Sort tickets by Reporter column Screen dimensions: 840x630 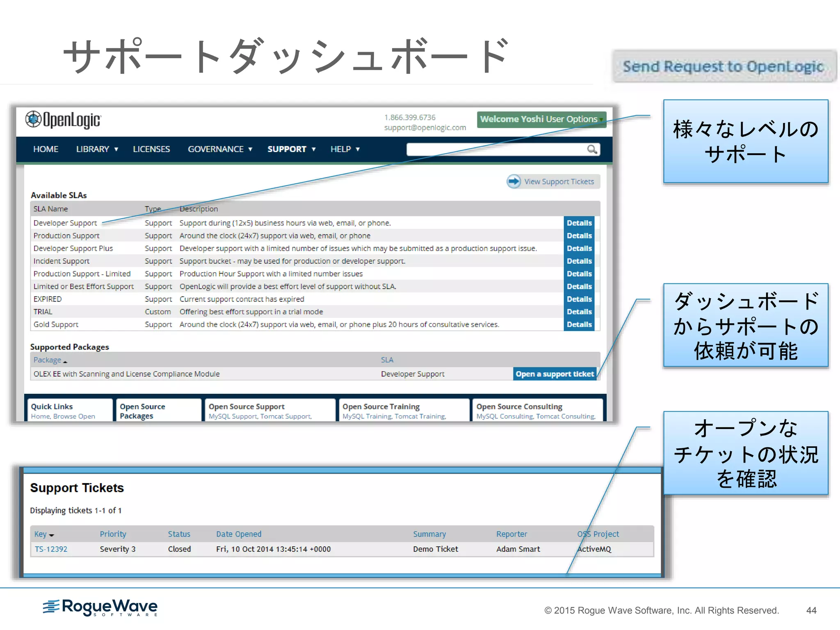point(511,534)
